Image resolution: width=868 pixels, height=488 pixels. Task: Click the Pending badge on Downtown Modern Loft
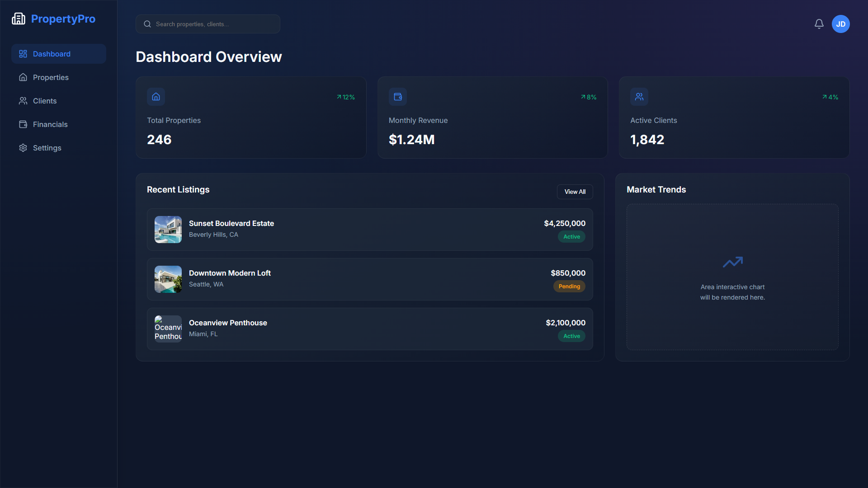point(569,286)
